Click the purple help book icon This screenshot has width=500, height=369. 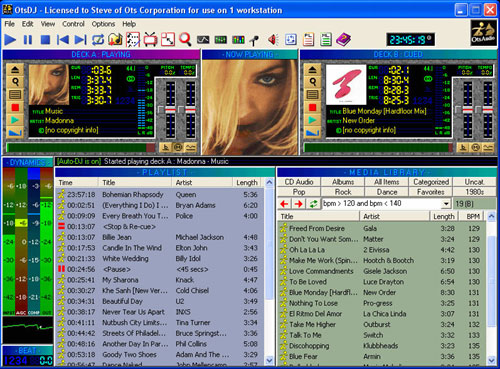[x=343, y=40]
